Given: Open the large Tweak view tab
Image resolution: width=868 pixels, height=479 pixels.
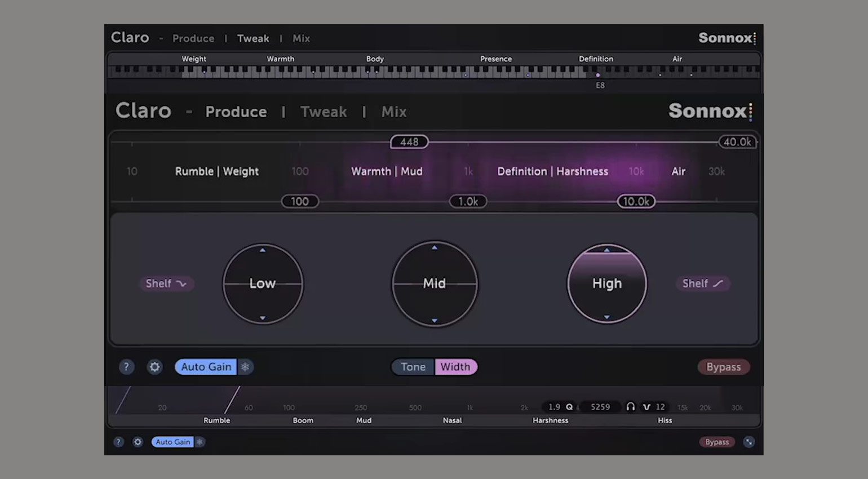Looking at the screenshot, I should click(324, 112).
